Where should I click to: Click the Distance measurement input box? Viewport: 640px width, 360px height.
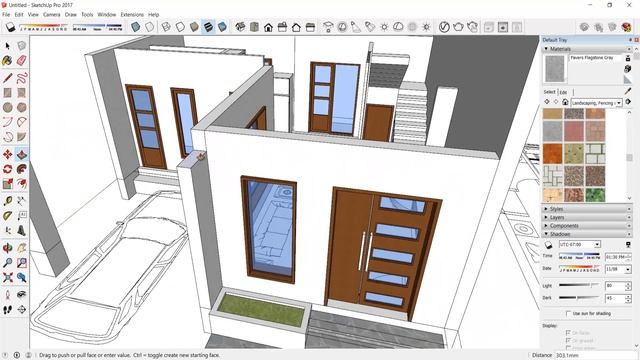click(x=596, y=355)
